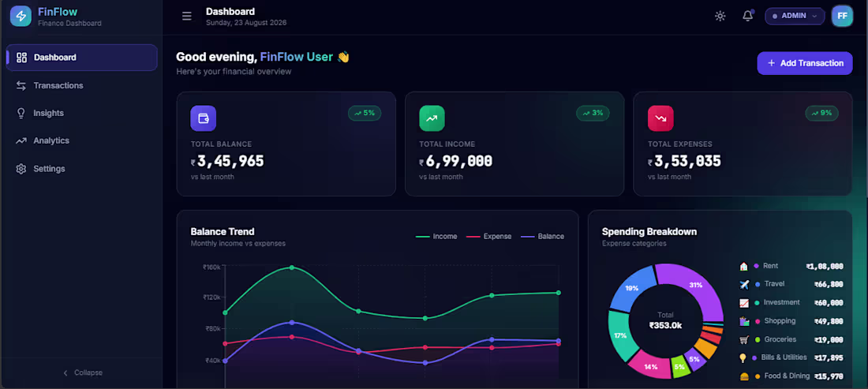Click the Settings gear icon

pos(21,169)
